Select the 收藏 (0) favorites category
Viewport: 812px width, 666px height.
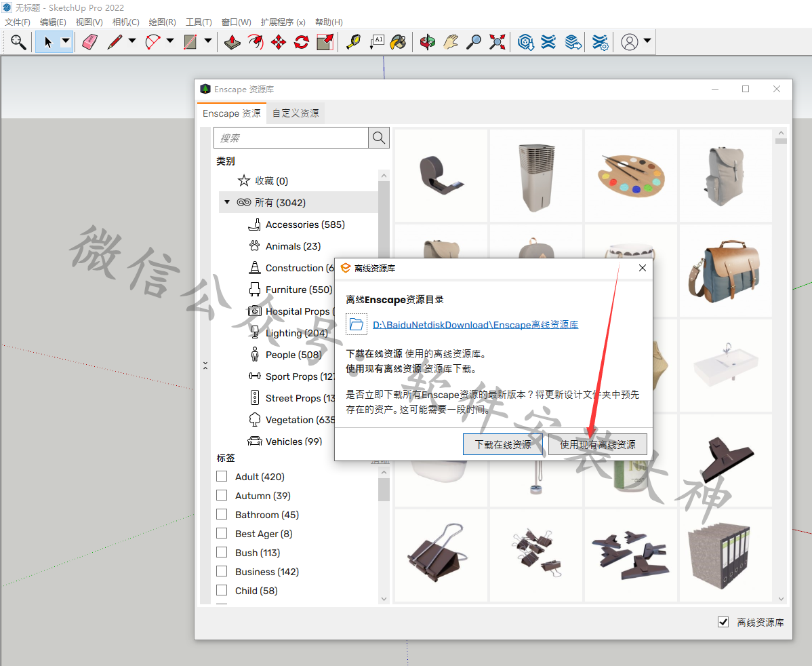(262, 181)
